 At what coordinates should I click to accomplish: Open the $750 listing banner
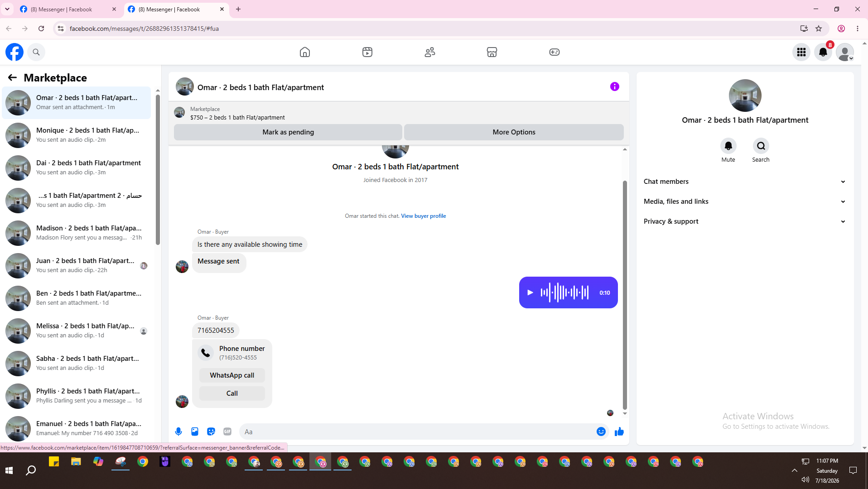tap(399, 113)
